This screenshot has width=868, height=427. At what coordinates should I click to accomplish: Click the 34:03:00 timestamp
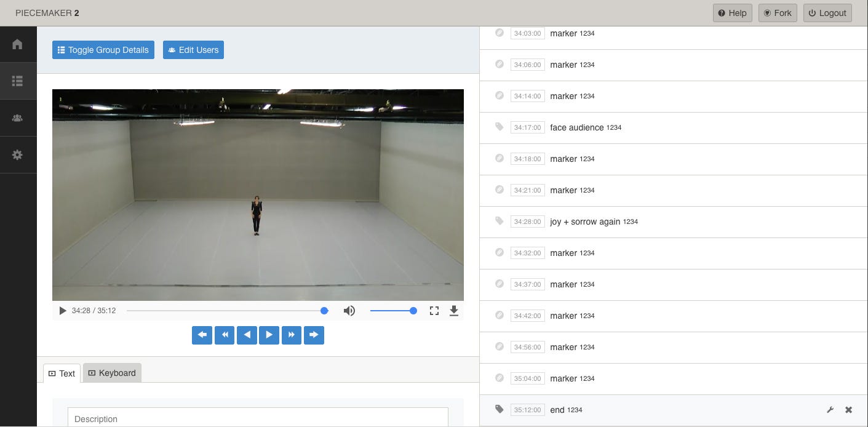click(x=528, y=33)
